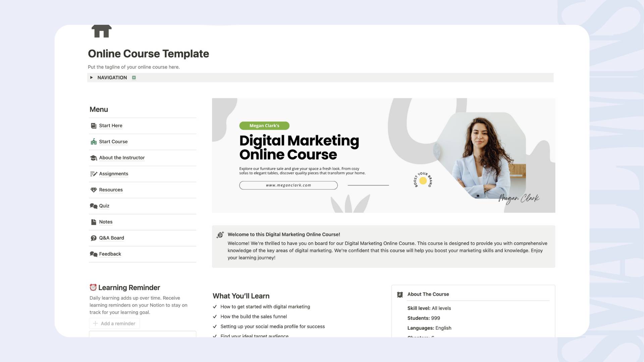Click the Start Here book icon
The image size is (644, 362).
click(94, 126)
